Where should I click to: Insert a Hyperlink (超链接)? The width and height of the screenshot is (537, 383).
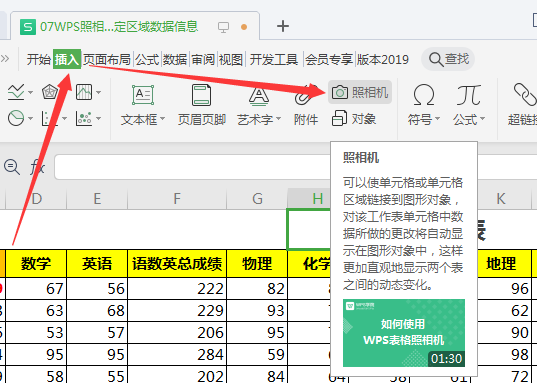[x=524, y=105]
